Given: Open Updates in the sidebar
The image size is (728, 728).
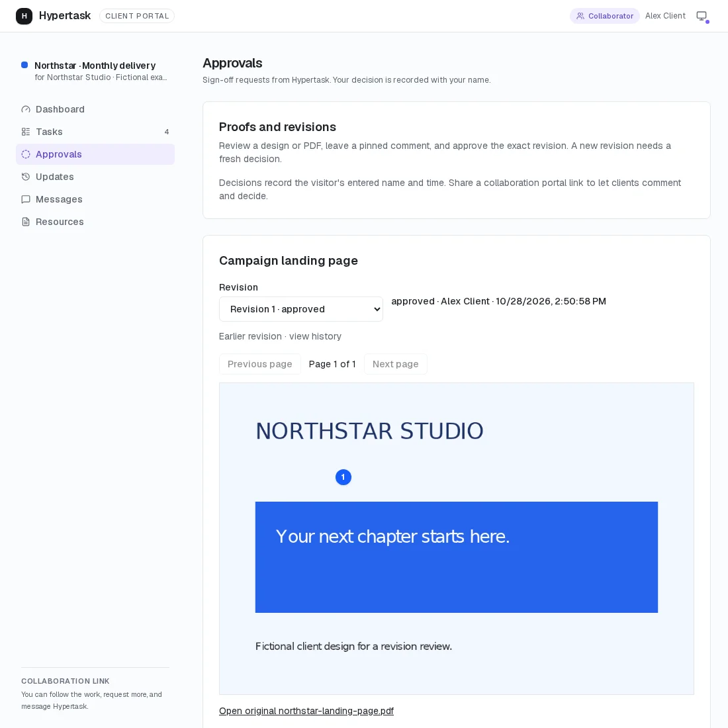Looking at the screenshot, I should [x=95, y=177].
